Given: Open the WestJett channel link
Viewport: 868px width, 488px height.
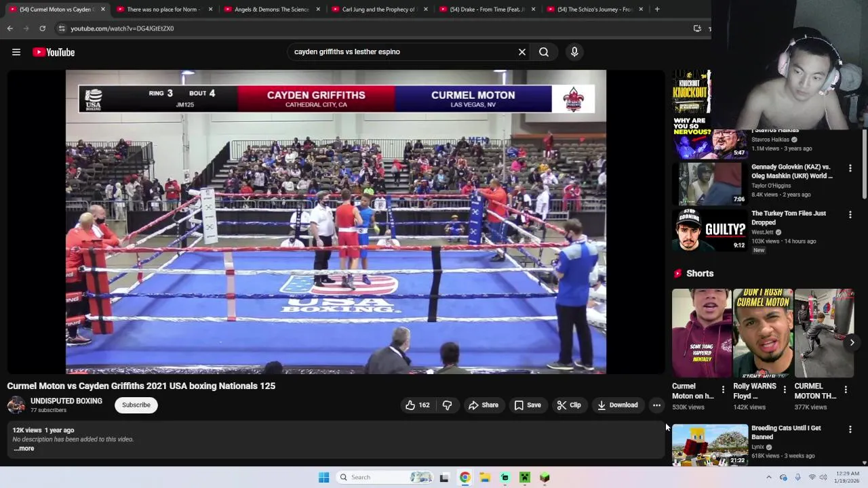Looking at the screenshot, I should click(763, 232).
